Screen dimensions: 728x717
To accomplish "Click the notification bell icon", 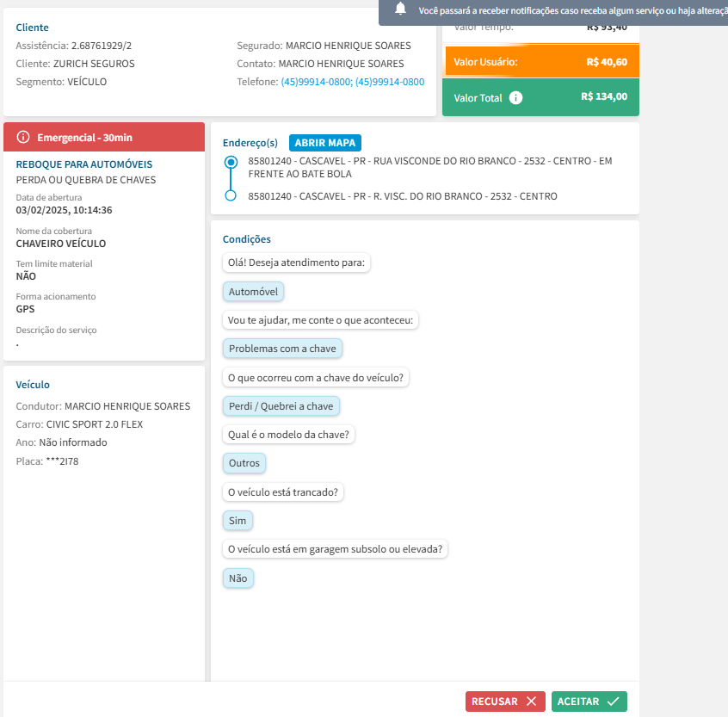I will pos(400,9).
